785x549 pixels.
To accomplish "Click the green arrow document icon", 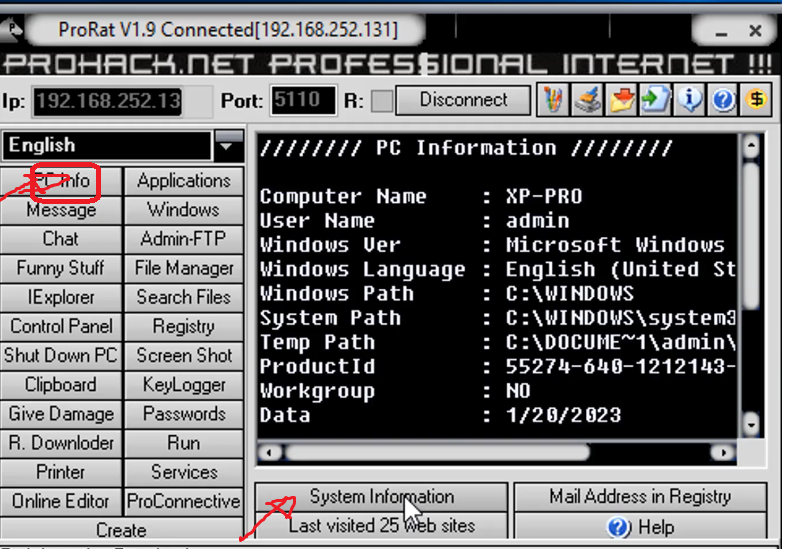I will click(x=655, y=100).
